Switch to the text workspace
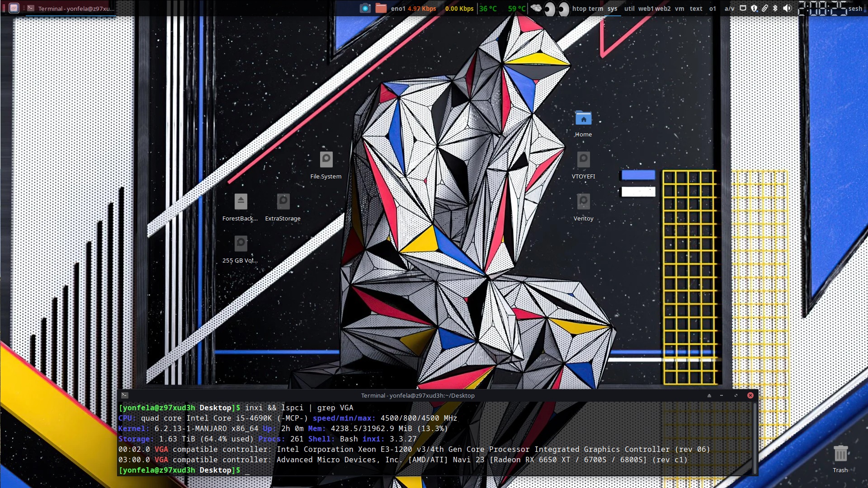Viewport: 868px width, 488px height. click(x=696, y=9)
